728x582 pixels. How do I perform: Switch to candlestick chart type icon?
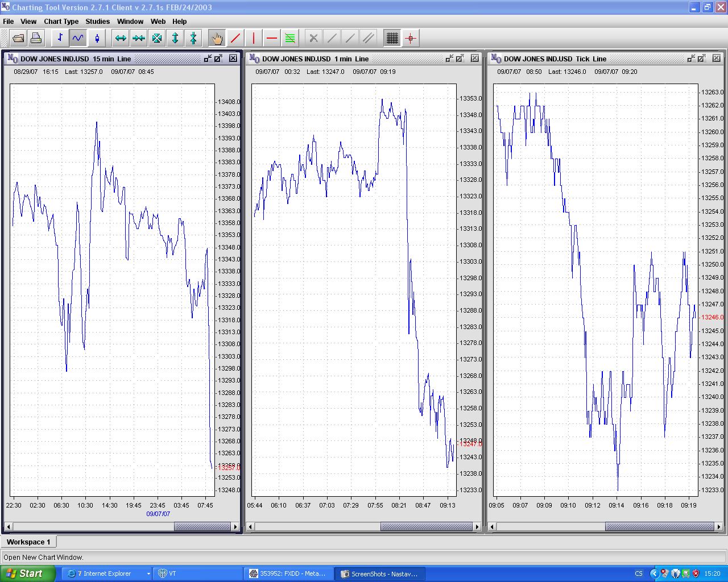pyautogui.click(x=97, y=38)
